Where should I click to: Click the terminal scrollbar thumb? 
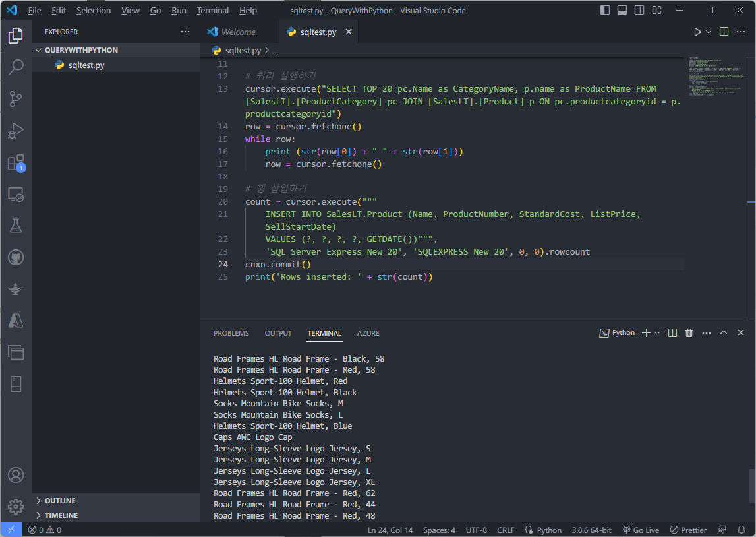point(752,488)
